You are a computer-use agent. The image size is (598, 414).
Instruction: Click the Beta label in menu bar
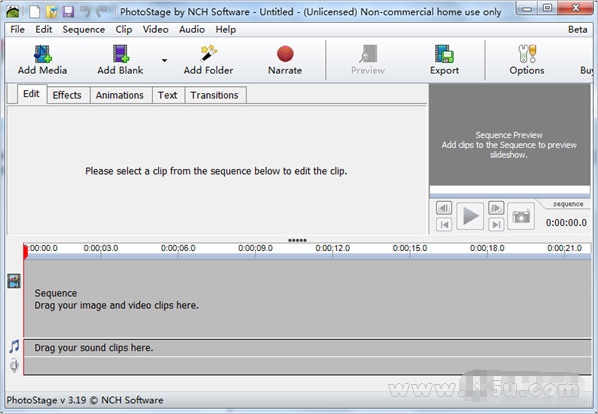pyautogui.click(x=577, y=29)
